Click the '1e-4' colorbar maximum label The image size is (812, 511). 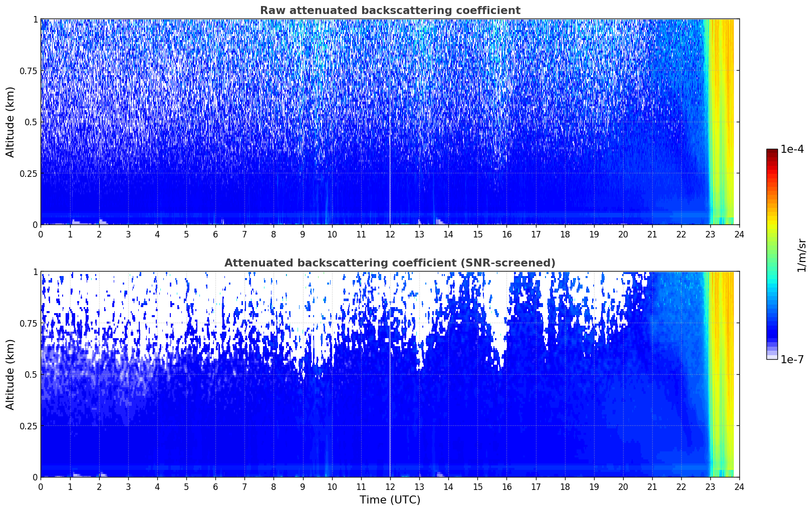792,149
